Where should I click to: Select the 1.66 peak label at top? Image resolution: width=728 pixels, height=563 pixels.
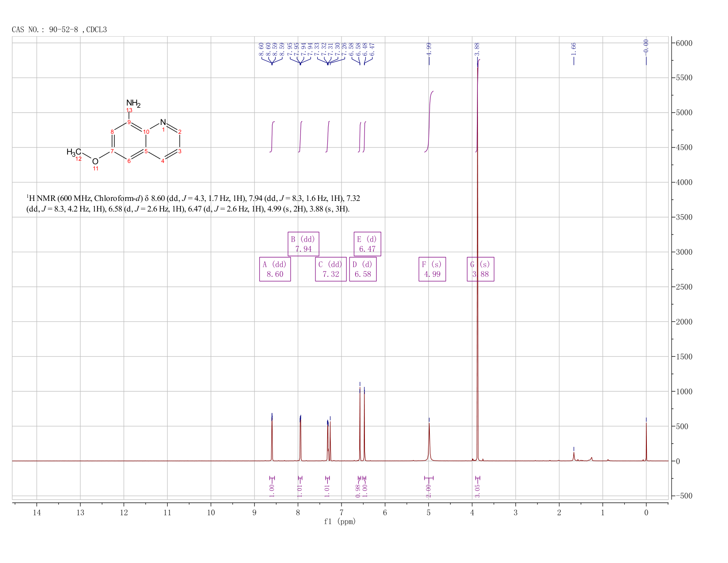click(574, 49)
